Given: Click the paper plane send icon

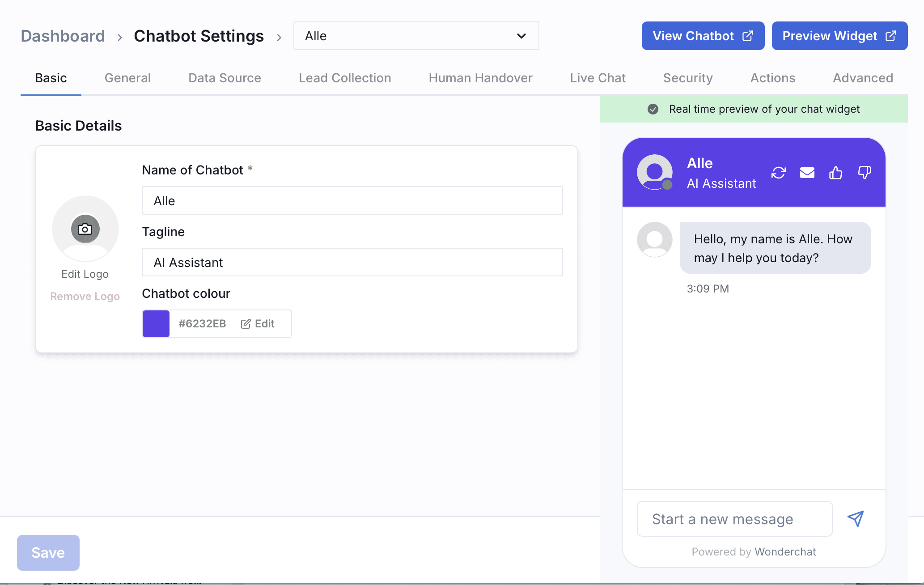Looking at the screenshot, I should pos(856,519).
